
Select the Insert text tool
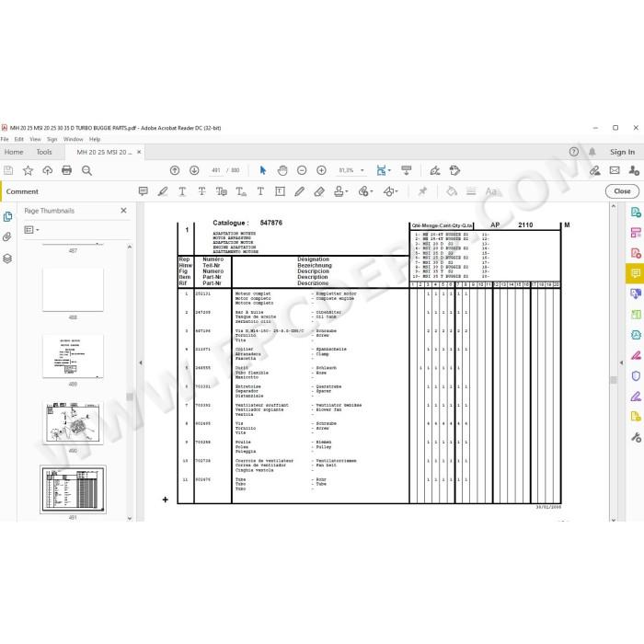pos(241,191)
